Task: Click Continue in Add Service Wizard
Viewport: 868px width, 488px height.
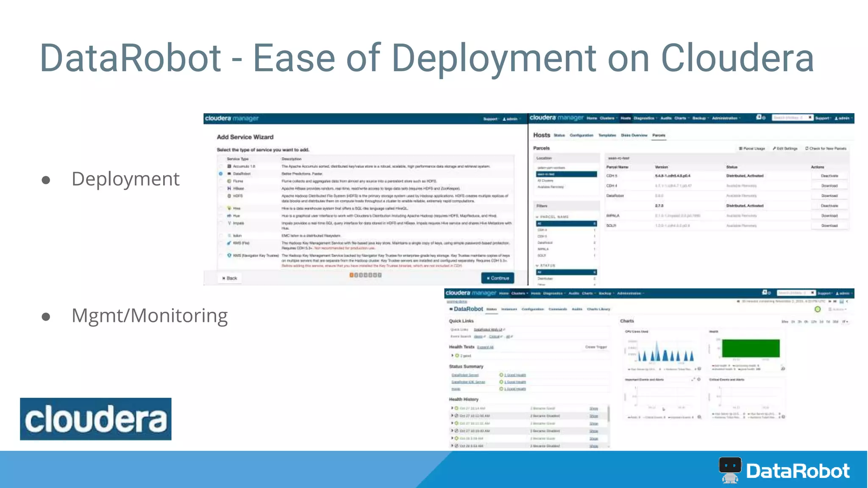Action: pos(498,278)
